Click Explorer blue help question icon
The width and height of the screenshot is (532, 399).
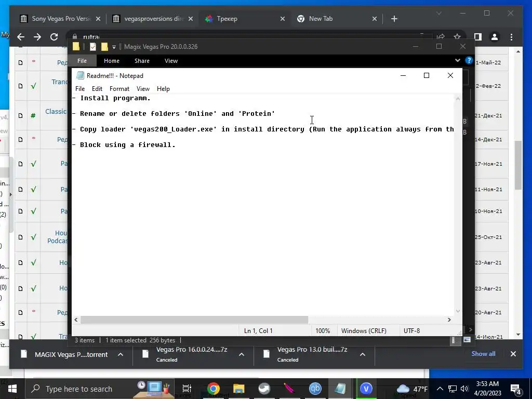pyautogui.click(x=469, y=60)
